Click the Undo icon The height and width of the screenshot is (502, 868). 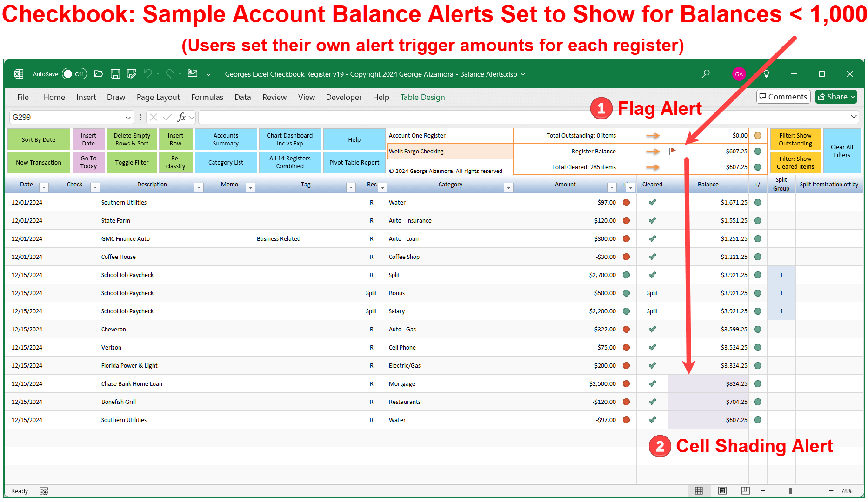point(147,73)
